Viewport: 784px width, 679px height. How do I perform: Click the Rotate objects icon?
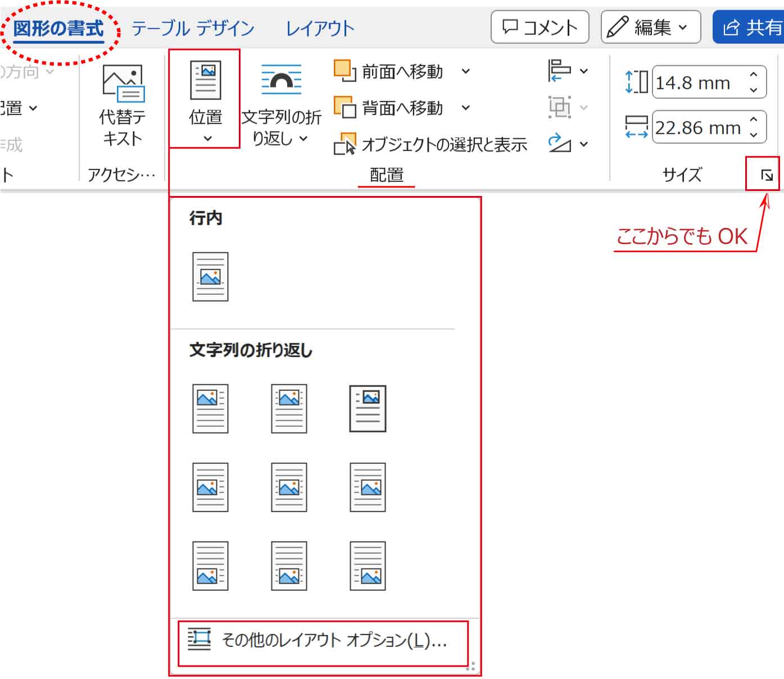560,144
